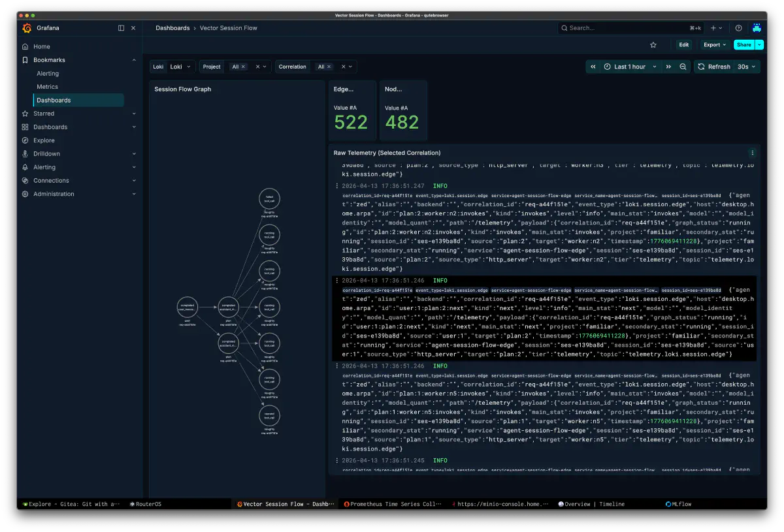Expand the Connections section chevron
This screenshot has height=532, width=784.
click(134, 180)
